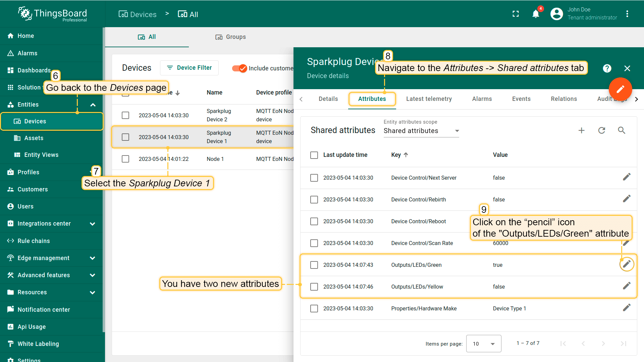Open attribute search magnifier icon

pos(622,130)
